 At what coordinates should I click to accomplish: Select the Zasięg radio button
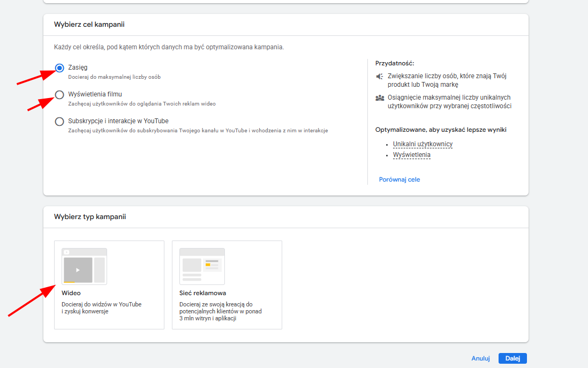[59, 68]
